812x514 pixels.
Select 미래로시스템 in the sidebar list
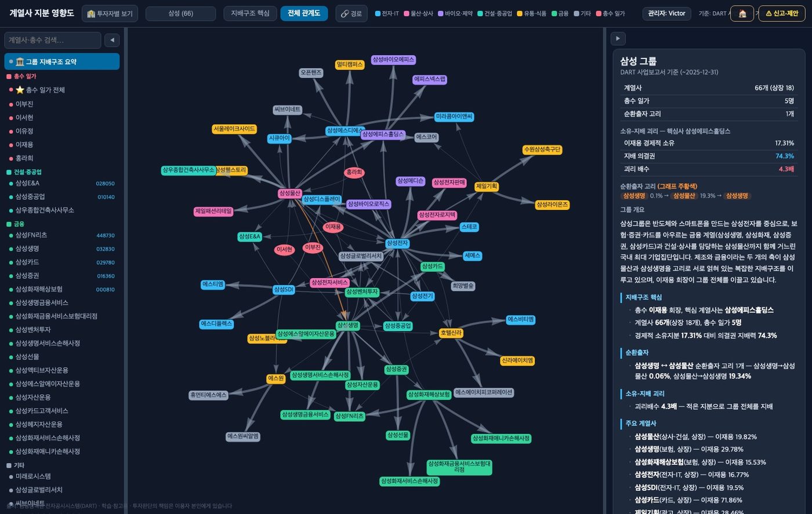pos(62,476)
